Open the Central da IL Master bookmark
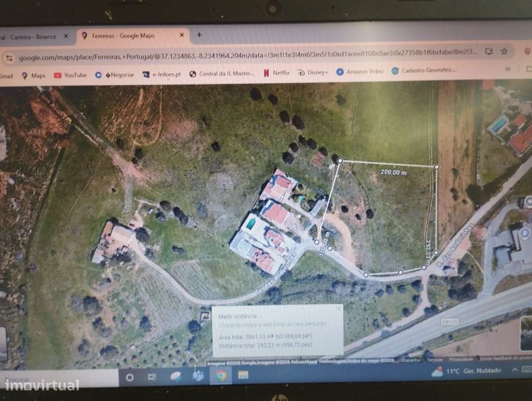The image size is (532, 401). (222, 73)
